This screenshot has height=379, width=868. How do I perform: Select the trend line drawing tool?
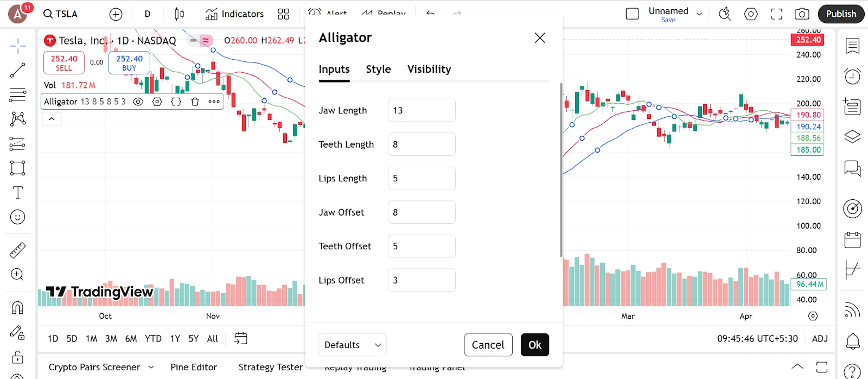click(x=17, y=70)
